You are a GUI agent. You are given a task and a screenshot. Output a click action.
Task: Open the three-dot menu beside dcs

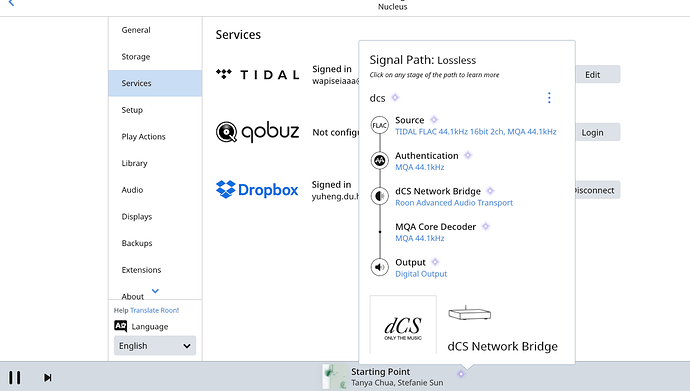coord(549,98)
